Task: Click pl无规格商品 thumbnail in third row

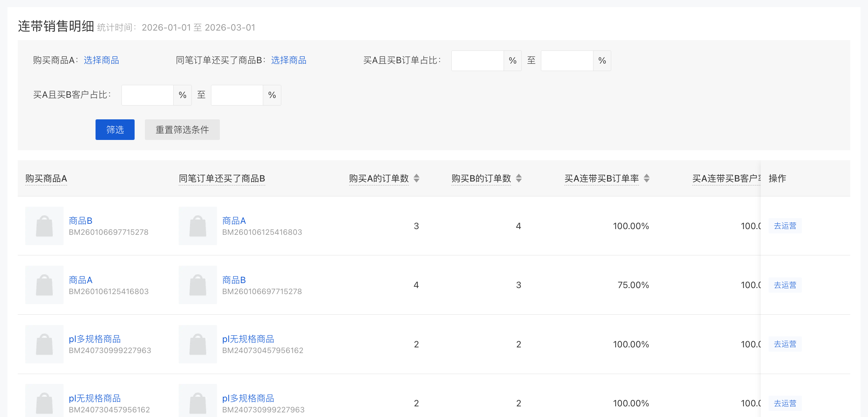Action: coord(198,344)
